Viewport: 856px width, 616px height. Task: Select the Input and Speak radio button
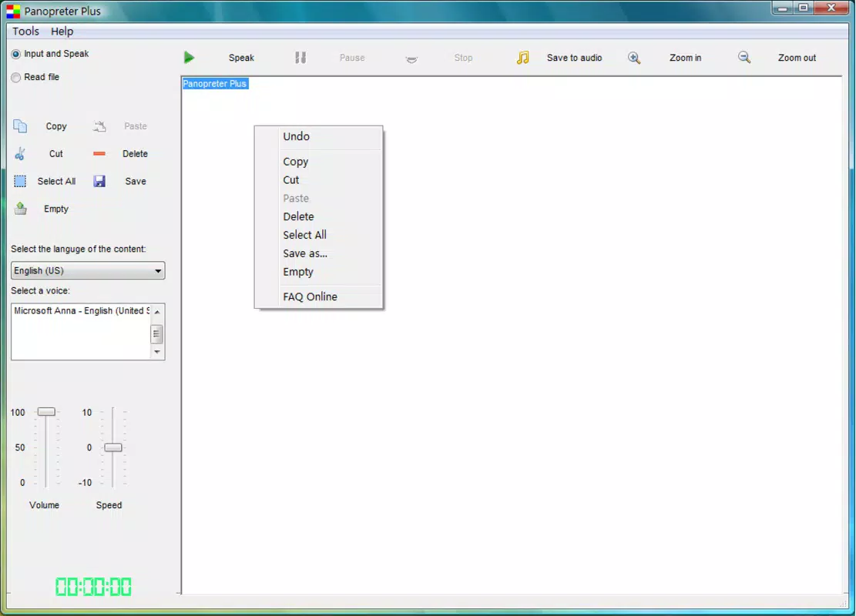16,54
